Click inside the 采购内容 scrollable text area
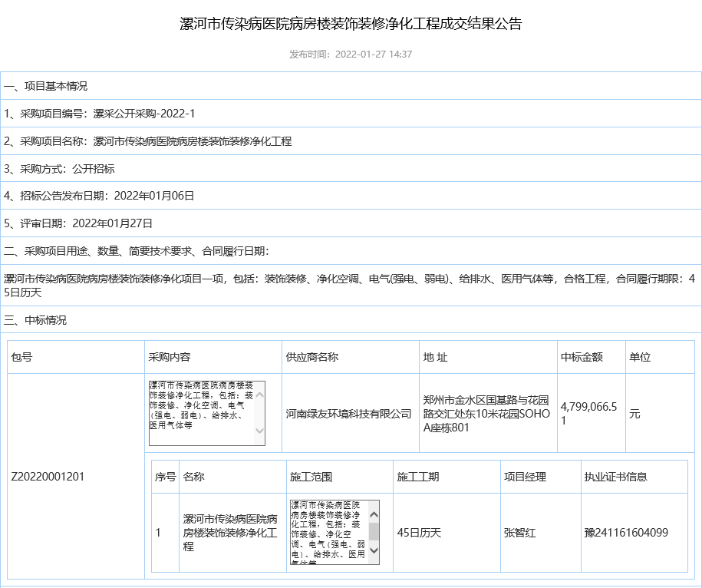This screenshot has height=588, width=702. tap(199, 411)
